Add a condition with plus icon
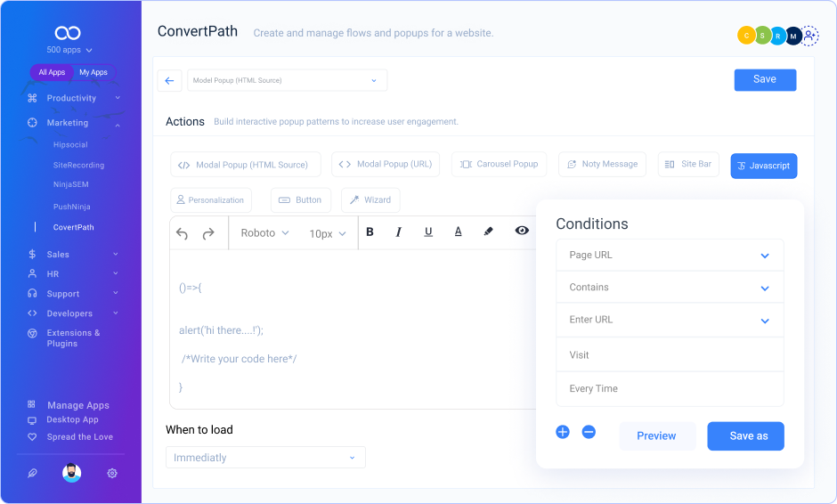Viewport: 837px width, 504px height. (x=563, y=432)
